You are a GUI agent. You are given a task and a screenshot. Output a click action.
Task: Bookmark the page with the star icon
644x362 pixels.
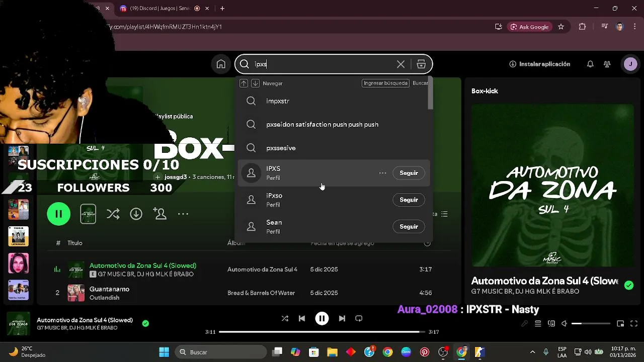[561, 27]
